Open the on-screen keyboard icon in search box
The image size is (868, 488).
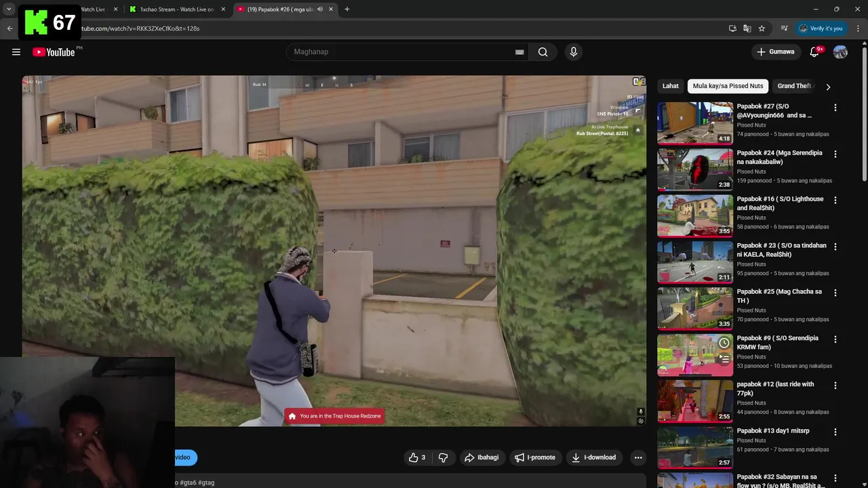519,52
